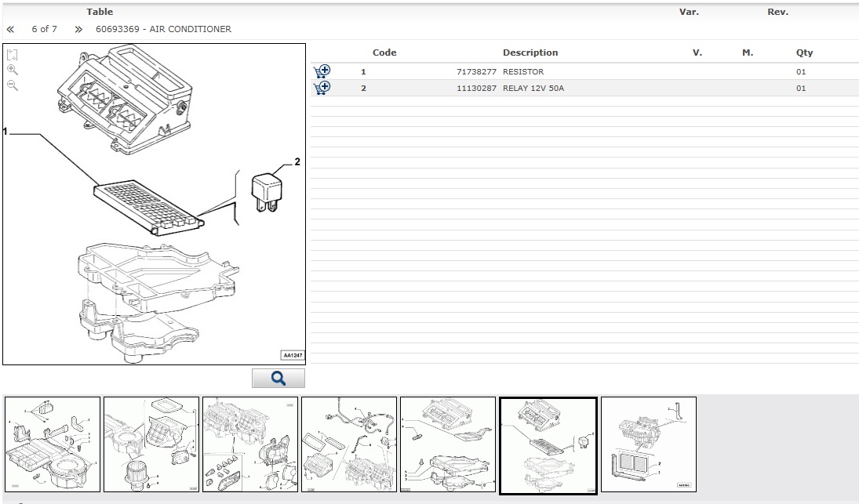The image size is (859, 504).
Task: Open fifth thumbnail diagram
Action: [x=448, y=444]
